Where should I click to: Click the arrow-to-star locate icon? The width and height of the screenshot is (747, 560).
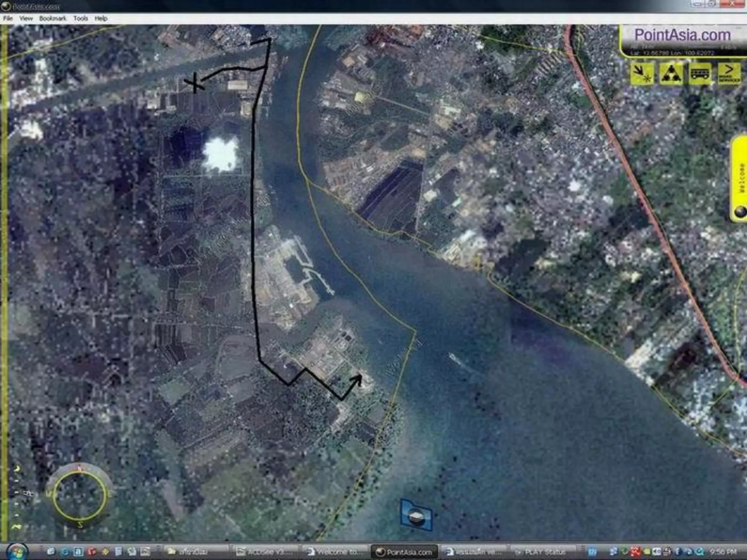tap(642, 74)
